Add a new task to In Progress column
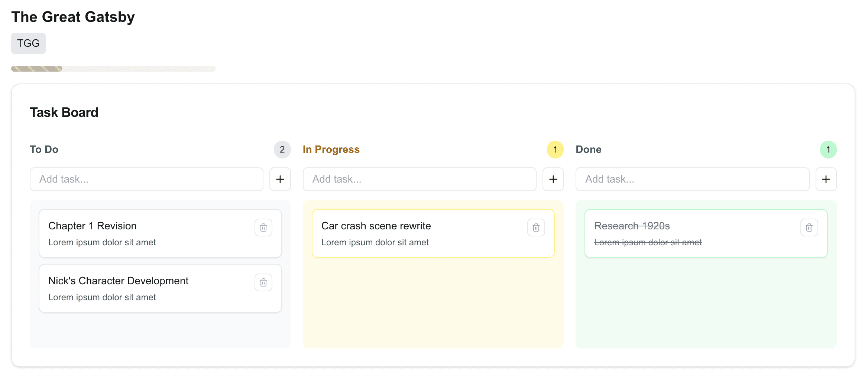This screenshot has width=868, height=383. pos(553,179)
